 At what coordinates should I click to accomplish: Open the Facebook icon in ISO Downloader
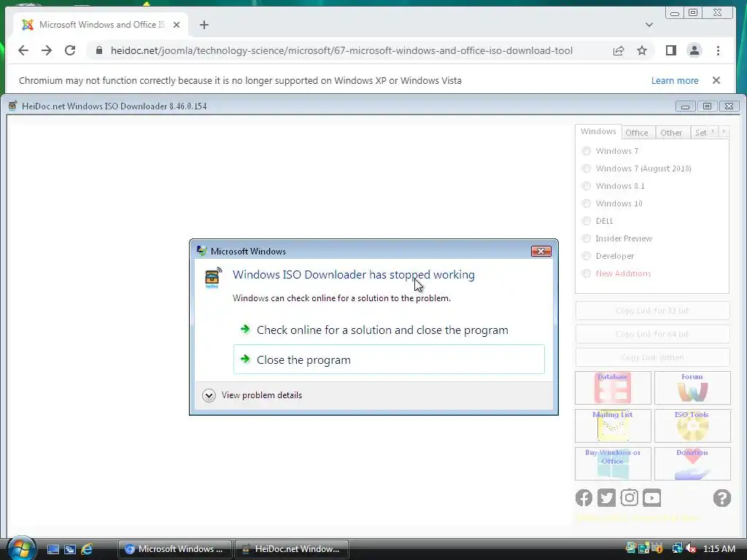584,497
